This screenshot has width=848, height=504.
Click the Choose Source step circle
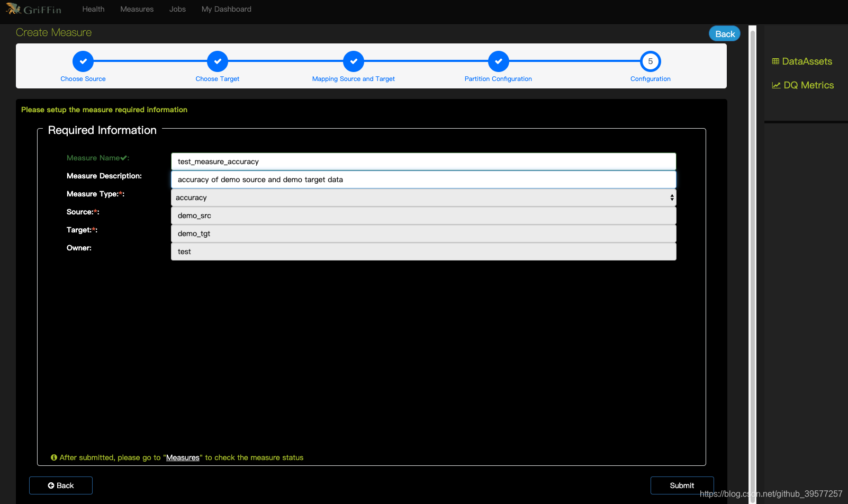(83, 61)
